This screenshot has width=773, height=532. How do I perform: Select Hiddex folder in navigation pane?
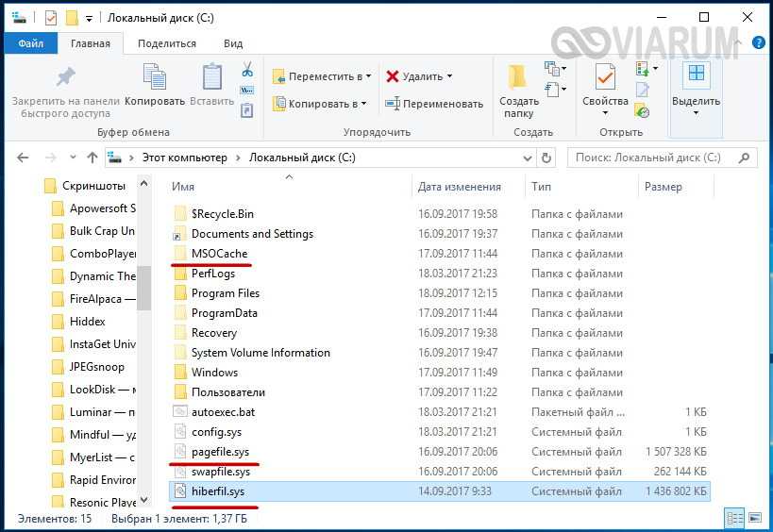pyautogui.click(x=87, y=321)
